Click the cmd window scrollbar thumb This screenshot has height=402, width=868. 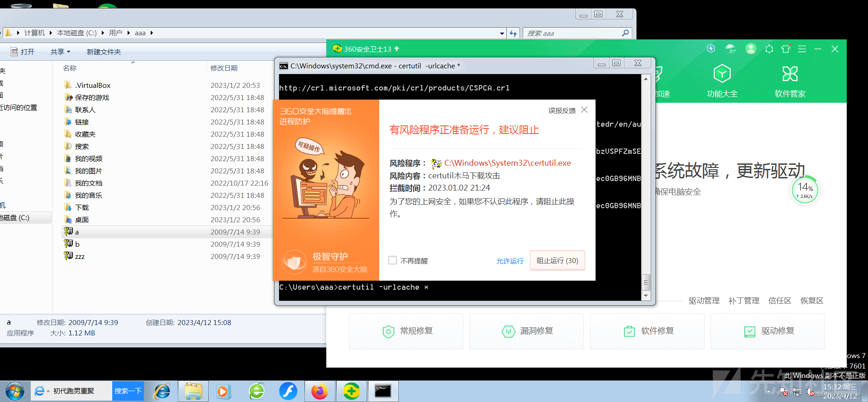(646, 282)
